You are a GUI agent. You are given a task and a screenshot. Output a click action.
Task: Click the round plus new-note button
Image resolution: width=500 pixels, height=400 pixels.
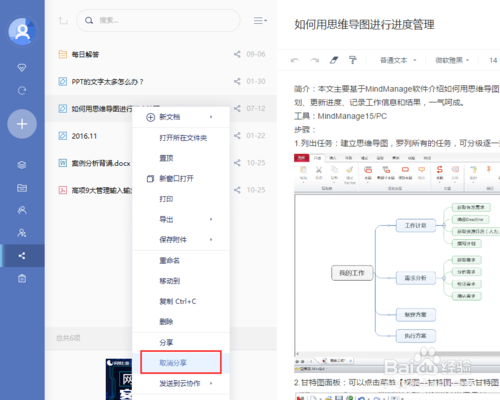(x=22, y=124)
